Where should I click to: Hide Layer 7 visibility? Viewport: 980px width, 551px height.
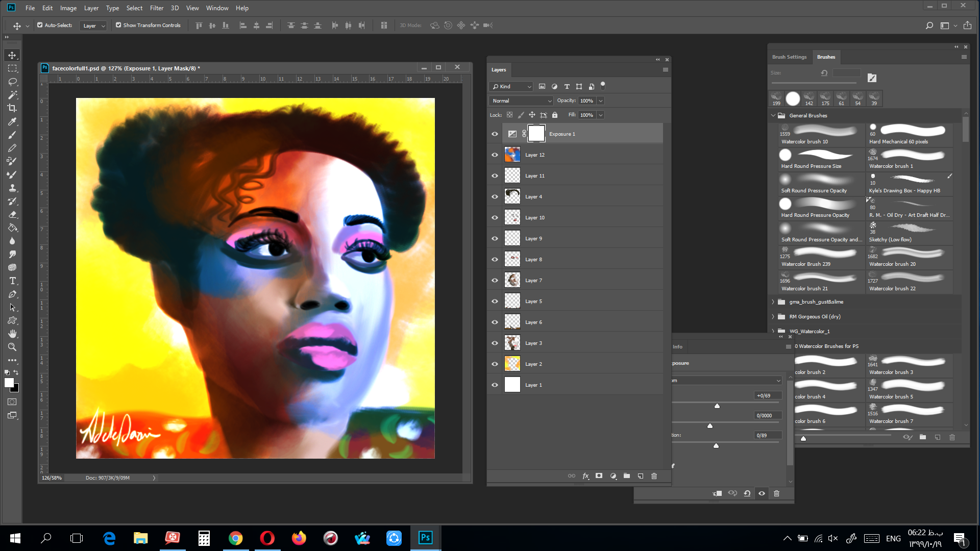(x=495, y=281)
